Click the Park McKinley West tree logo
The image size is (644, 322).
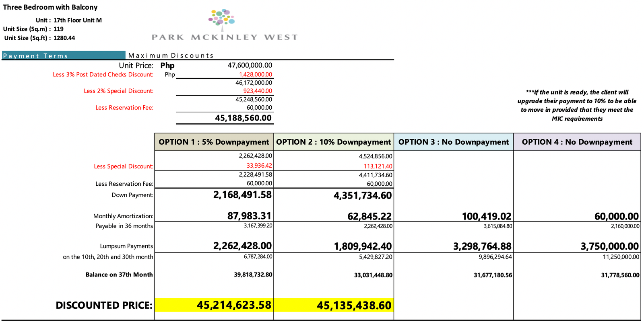(221, 19)
